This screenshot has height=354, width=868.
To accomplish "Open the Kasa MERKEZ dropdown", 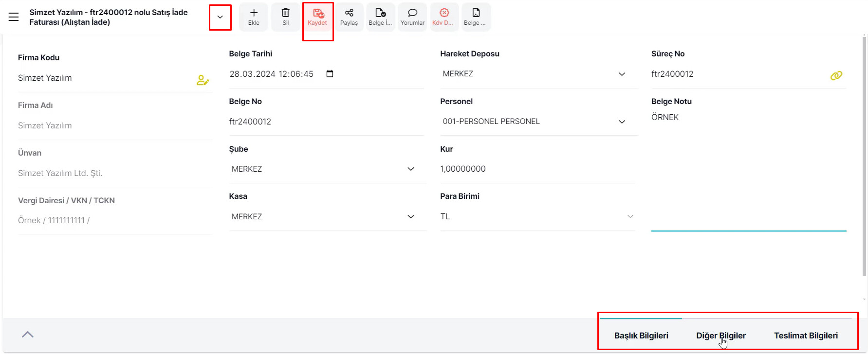I will click(x=328, y=217).
